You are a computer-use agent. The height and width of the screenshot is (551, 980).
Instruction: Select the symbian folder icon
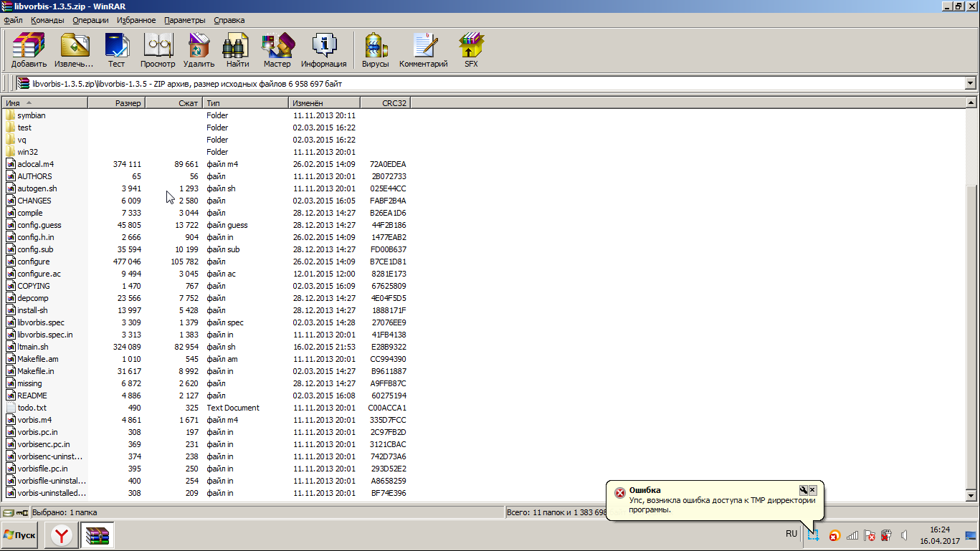point(10,115)
